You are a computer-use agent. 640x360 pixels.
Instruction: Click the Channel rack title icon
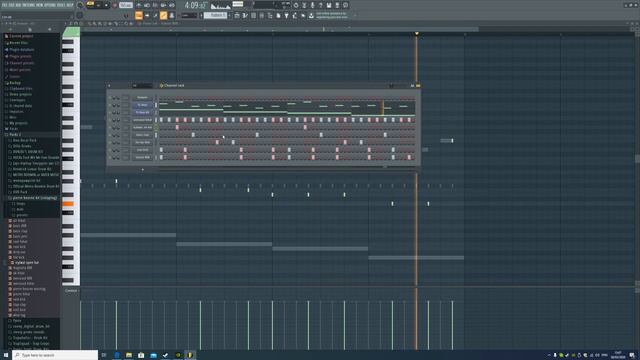(x=162, y=85)
